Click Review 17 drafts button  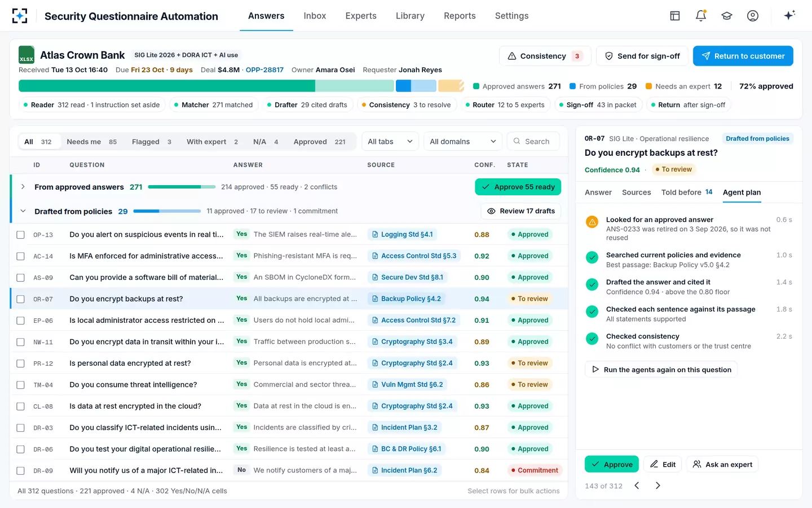[x=520, y=211]
